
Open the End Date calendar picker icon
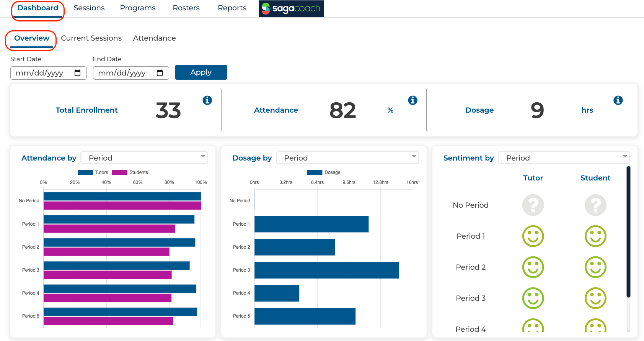point(160,73)
